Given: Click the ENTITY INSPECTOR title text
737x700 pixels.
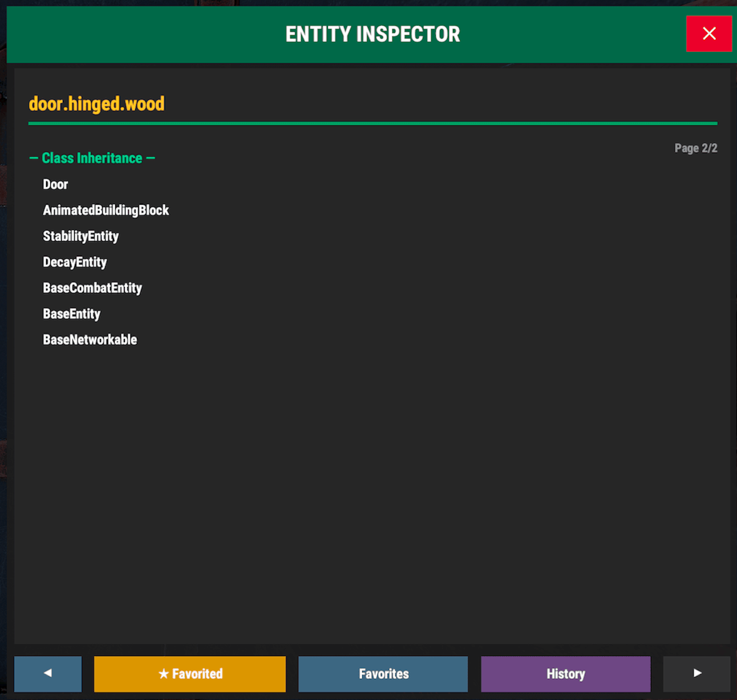Looking at the screenshot, I should pos(372,34).
